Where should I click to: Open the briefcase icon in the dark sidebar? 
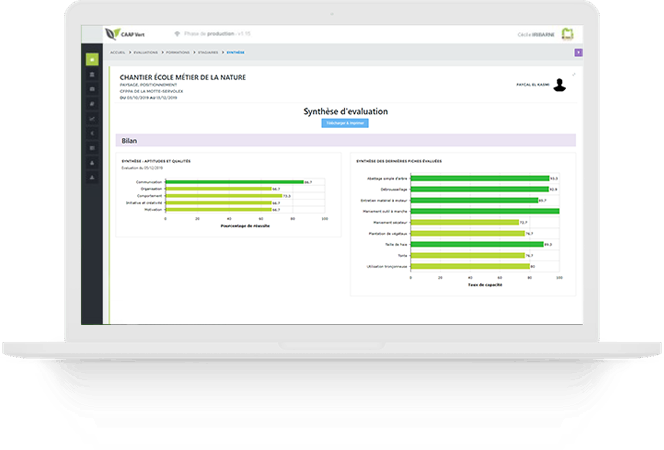click(92, 89)
